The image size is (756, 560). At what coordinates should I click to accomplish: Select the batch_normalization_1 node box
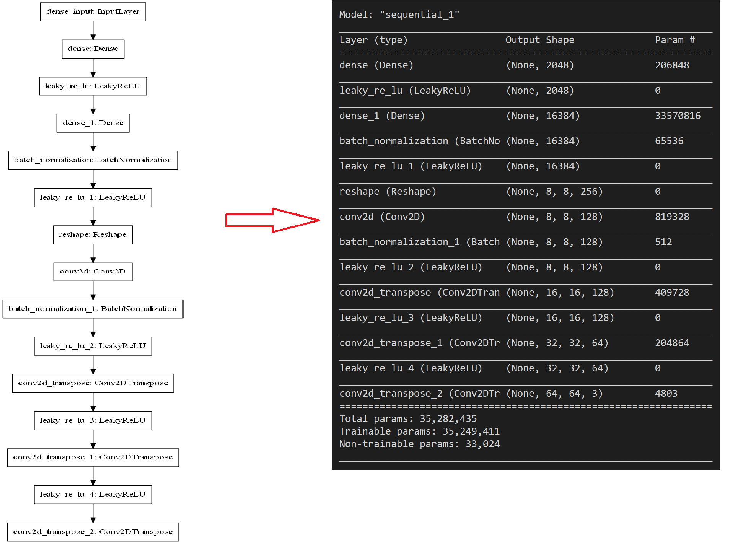tap(93, 309)
